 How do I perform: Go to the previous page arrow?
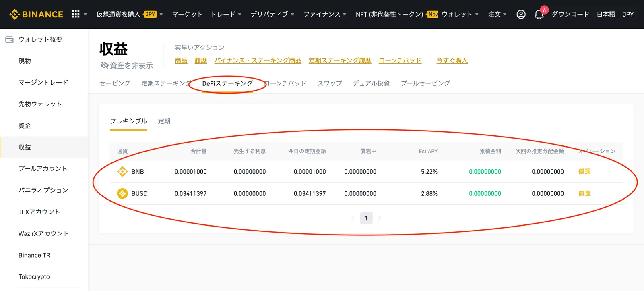pos(353,218)
